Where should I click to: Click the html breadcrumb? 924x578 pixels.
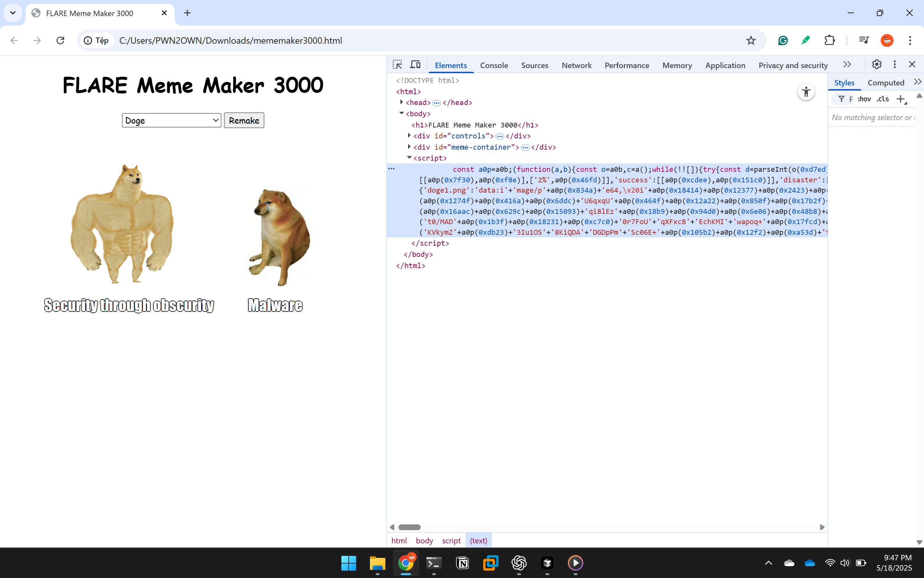point(399,540)
